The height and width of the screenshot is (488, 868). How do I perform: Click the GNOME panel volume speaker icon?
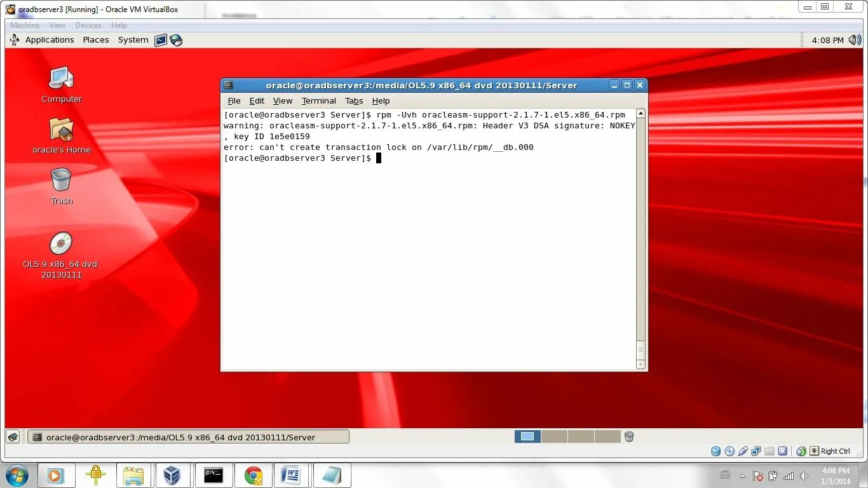tap(854, 40)
